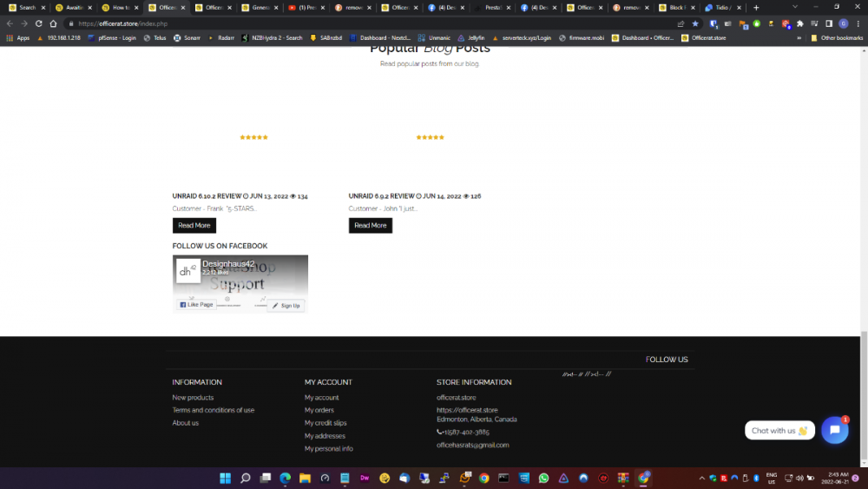Switch to the Block tab in Chrome
The width and height of the screenshot is (868, 489).
coord(678,8)
